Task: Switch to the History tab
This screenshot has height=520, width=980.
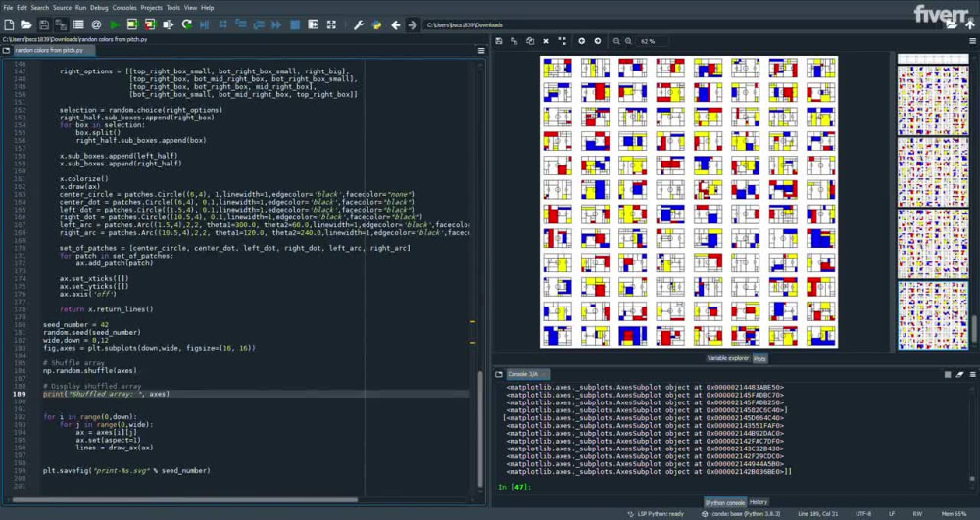Action: [x=759, y=502]
